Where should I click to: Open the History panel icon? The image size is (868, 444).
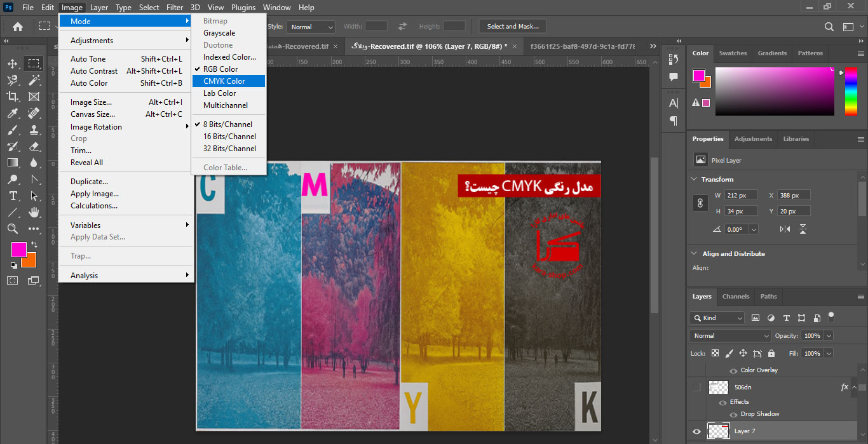(x=674, y=59)
